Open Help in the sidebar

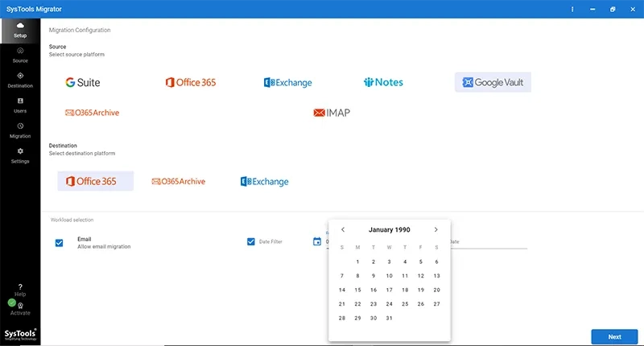click(20, 290)
